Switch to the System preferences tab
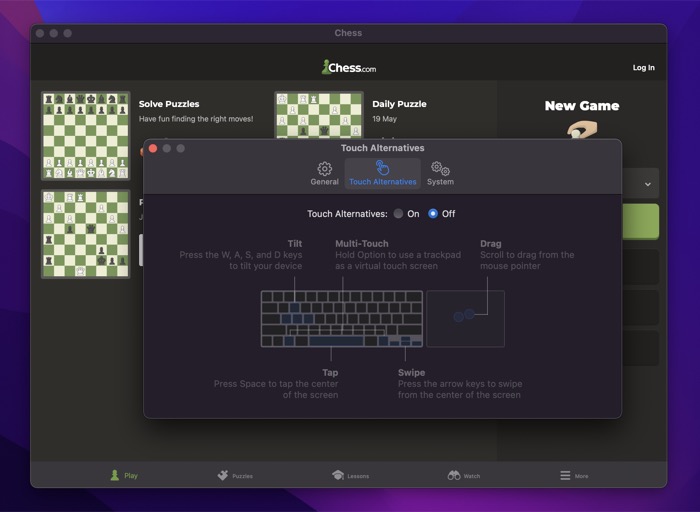This screenshot has width=700, height=512. pyautogui.click(x=440, y=174)
